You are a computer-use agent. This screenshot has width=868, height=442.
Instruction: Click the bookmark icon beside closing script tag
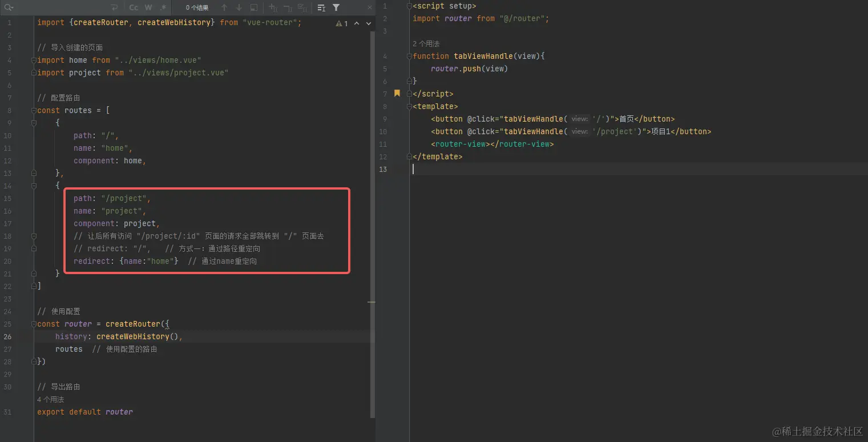tap(397, 93)
